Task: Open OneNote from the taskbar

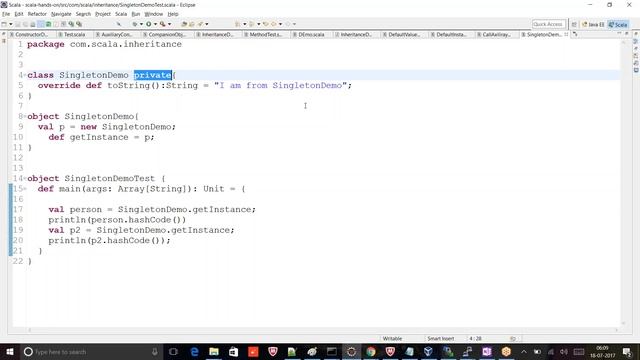Action: (487, 351)
